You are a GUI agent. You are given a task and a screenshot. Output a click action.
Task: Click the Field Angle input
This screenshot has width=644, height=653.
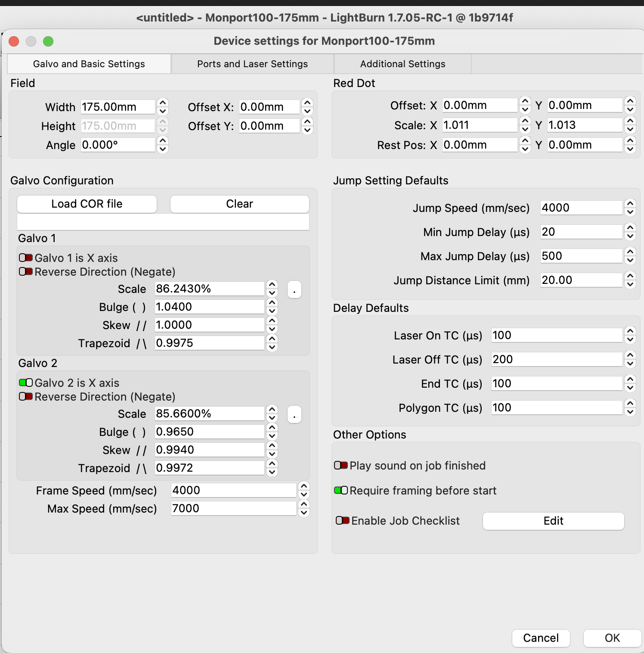click(x=118, y=145)
